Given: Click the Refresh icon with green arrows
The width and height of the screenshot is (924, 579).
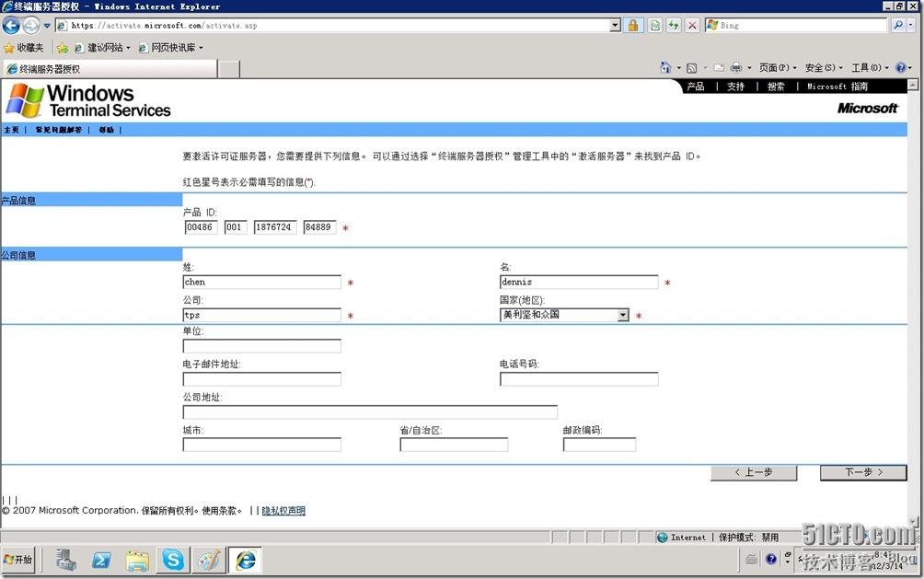Looking at the screenshot, I should pos(674,26).
